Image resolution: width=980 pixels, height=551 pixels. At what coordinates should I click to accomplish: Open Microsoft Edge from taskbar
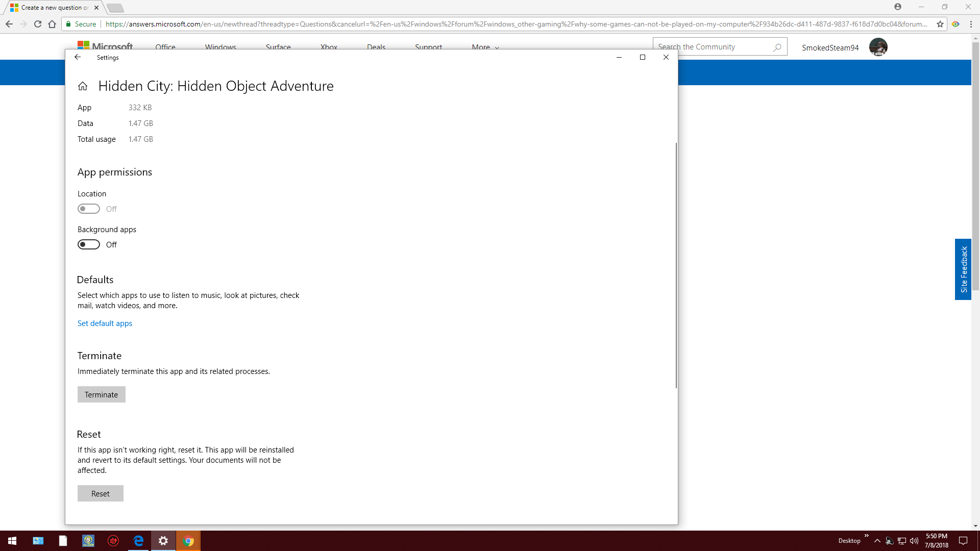pos(138,541)
